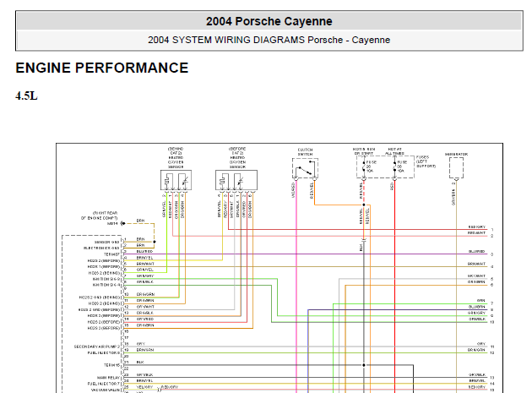Click the 'SENSOR GND' pin label
Viewport: 532px width, 393px height.
coord(107,243)
